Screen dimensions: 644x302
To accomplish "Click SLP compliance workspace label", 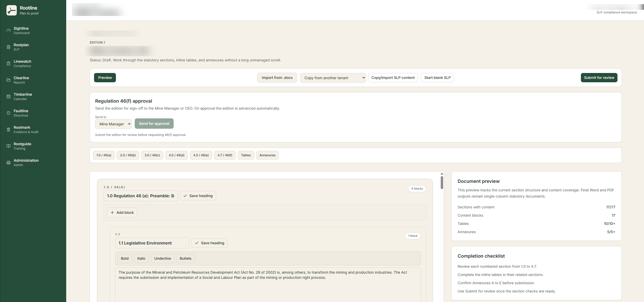I will pyautogui.click(x=617, y=12).
